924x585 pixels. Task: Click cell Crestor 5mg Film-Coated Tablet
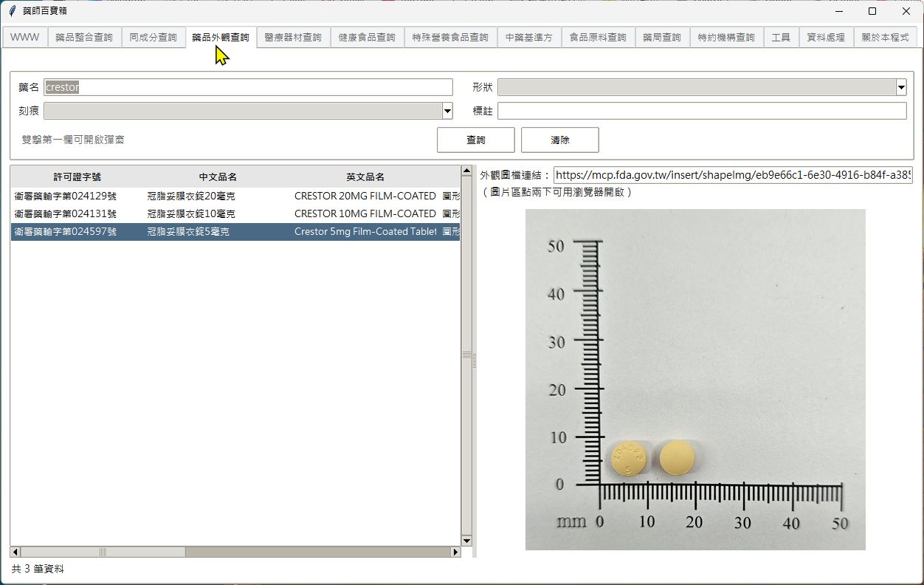click(x=365, y=231)
